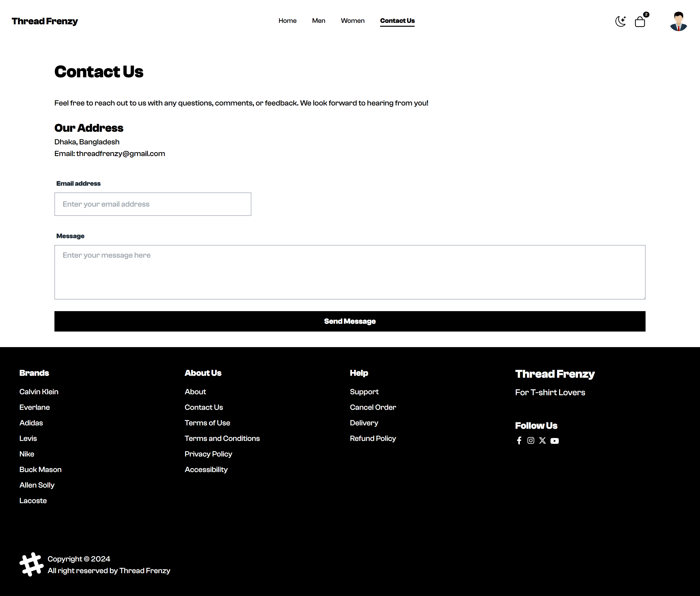
Task: Click the Send Message button
Action: [x=350, y=321]
